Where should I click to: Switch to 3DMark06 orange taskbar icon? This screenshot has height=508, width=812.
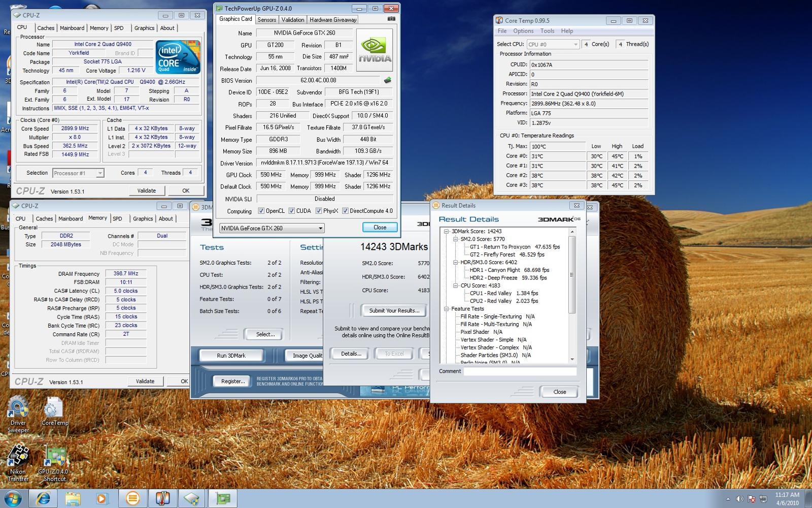coord(132,498)
